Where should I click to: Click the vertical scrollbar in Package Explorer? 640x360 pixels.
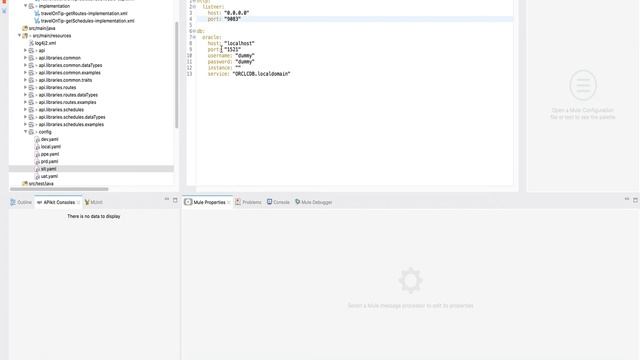pyautogui.click(x=177, y=75)
